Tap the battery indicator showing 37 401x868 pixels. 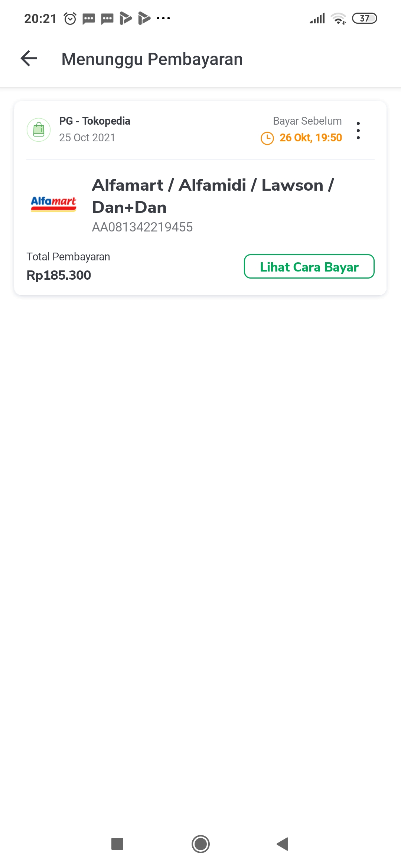coord(364,18)
